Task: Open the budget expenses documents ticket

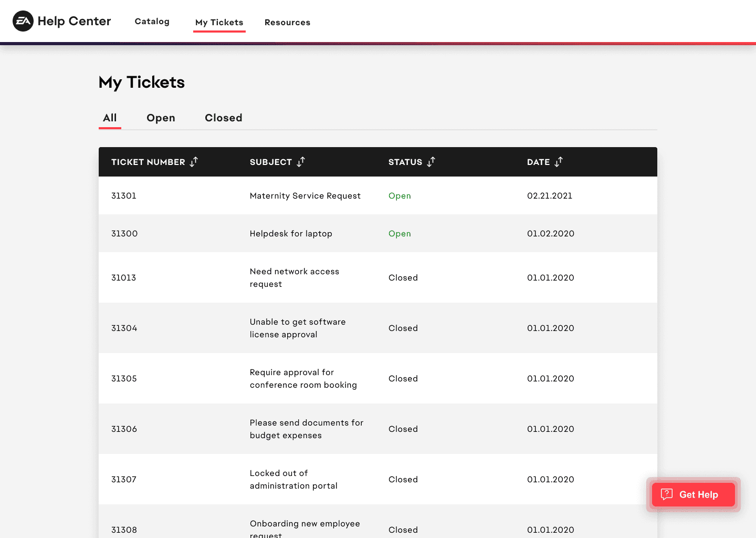Action: pyautogui.click(x=378, y=429)
